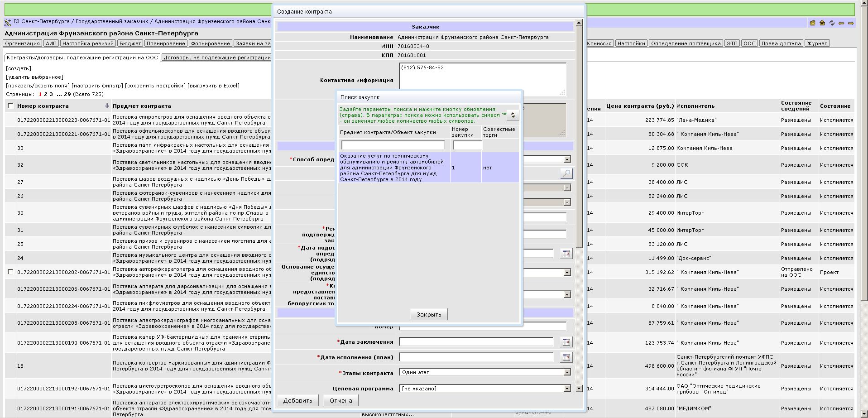Open the Формирование tab
The image size is (868, 418).
[210, 43]
